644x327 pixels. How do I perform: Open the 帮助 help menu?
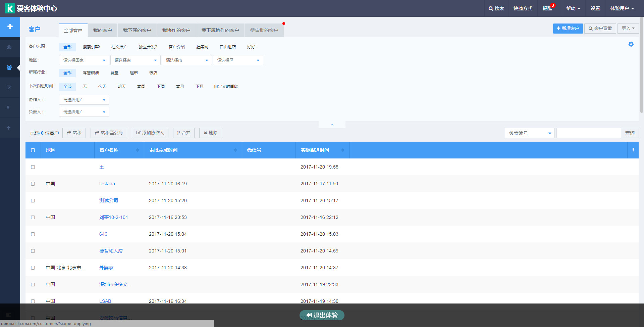coord(573,8)
